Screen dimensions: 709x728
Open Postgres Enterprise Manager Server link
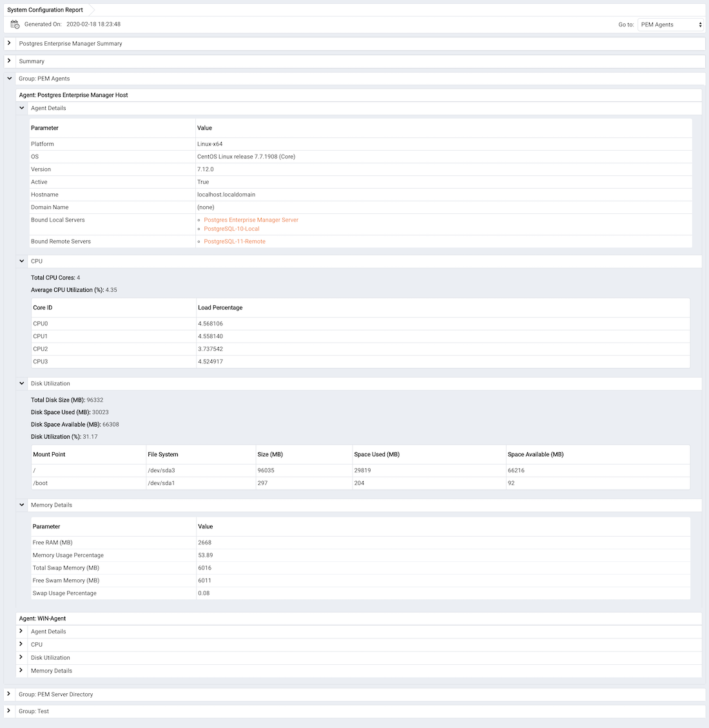[x=251, y=220]
